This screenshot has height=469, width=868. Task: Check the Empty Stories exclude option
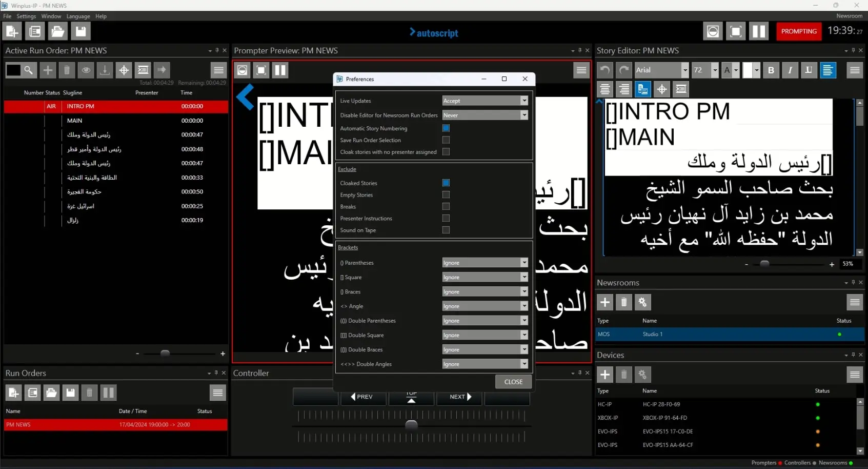[x=446, y=195]
